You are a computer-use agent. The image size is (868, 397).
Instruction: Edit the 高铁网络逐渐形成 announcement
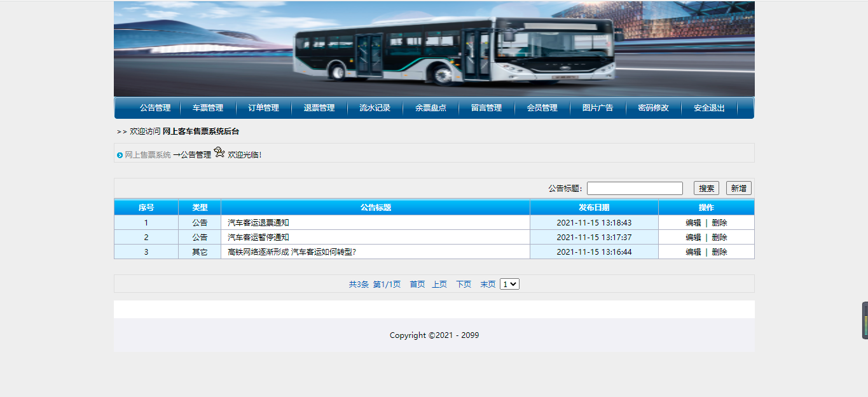(x=693, y=252)
